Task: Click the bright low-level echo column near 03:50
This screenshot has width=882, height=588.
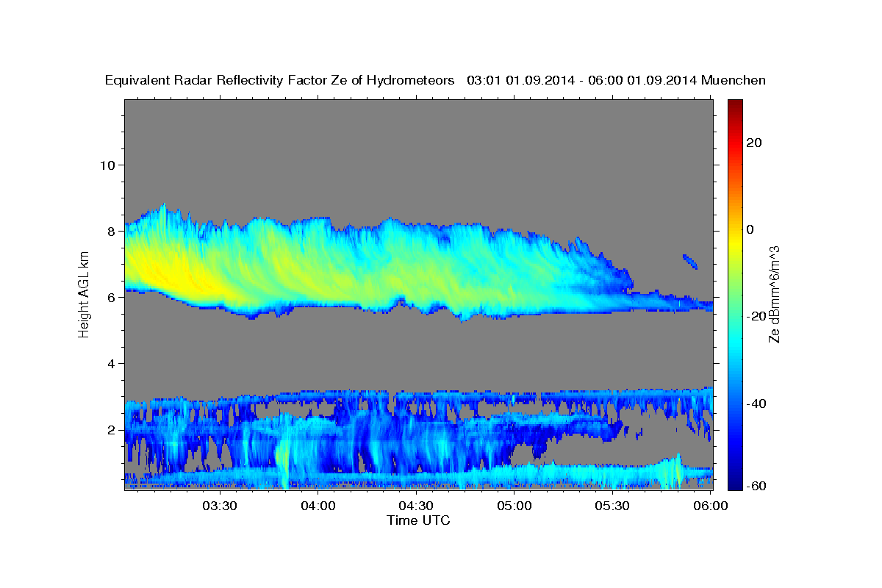Action: click(284, 459)
